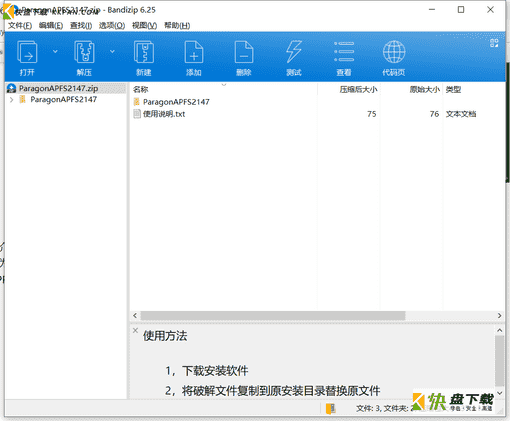
Task: Open the Options (选项) menu
Action: 112,26
